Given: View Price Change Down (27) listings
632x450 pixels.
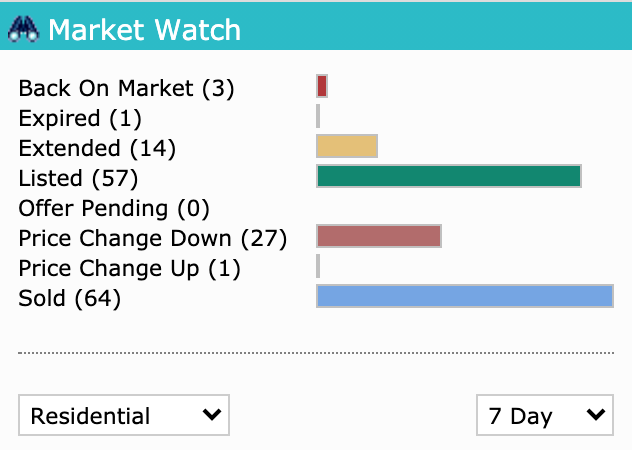Looking at the screenshot, I should coord(153,238).
